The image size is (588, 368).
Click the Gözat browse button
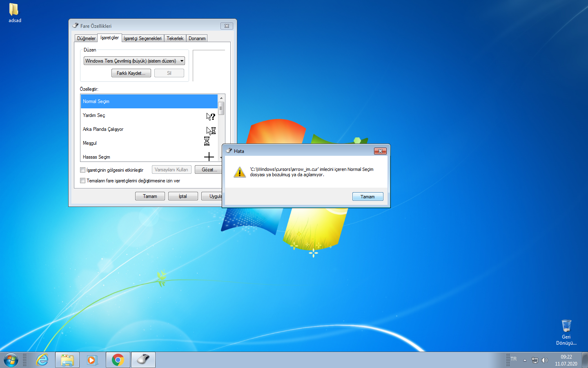(x=209, y=170)
